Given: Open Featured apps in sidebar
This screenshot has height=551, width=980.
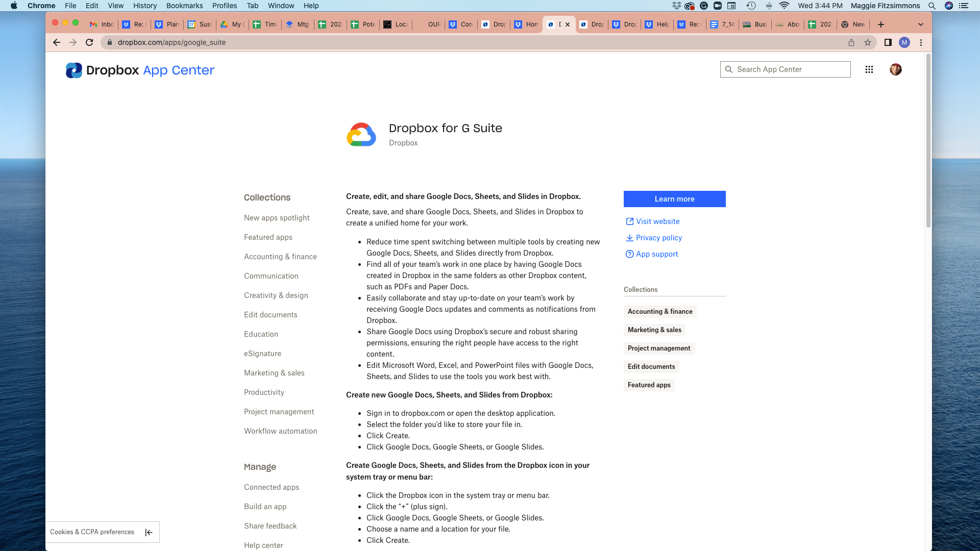Looking at the screenshot, I should [268, 237].
